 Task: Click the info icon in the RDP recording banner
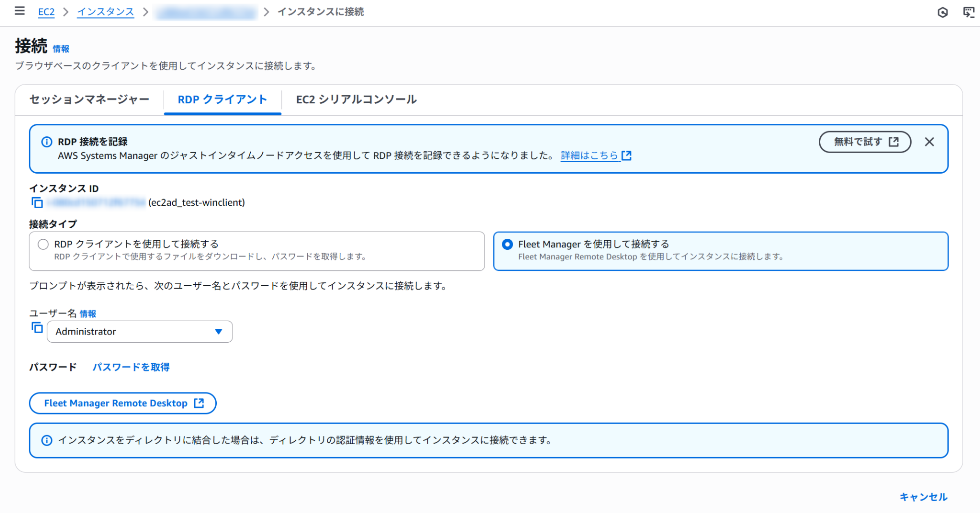tap(47, 142)
